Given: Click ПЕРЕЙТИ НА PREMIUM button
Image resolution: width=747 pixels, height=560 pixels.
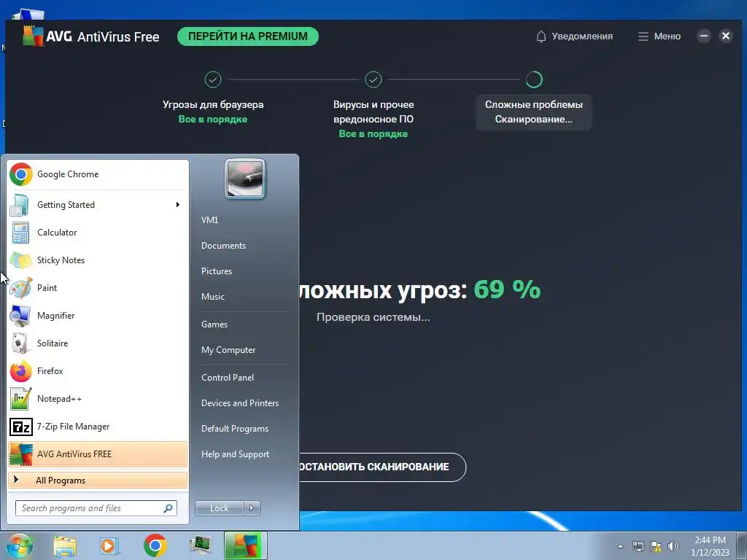Looking at the screenshot, I should click(248, 36).
